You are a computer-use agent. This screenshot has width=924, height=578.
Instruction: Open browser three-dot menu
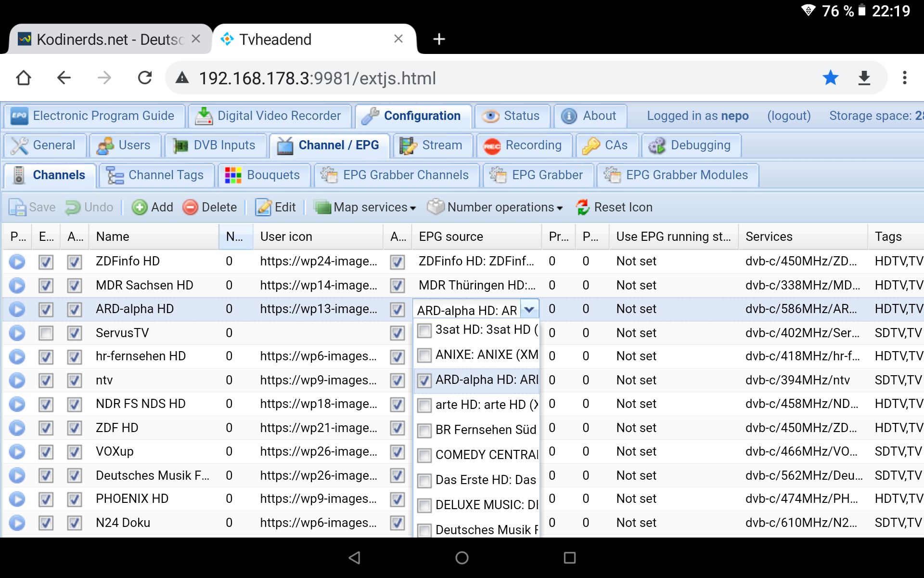pyautogui.click(x=905, y=78)
